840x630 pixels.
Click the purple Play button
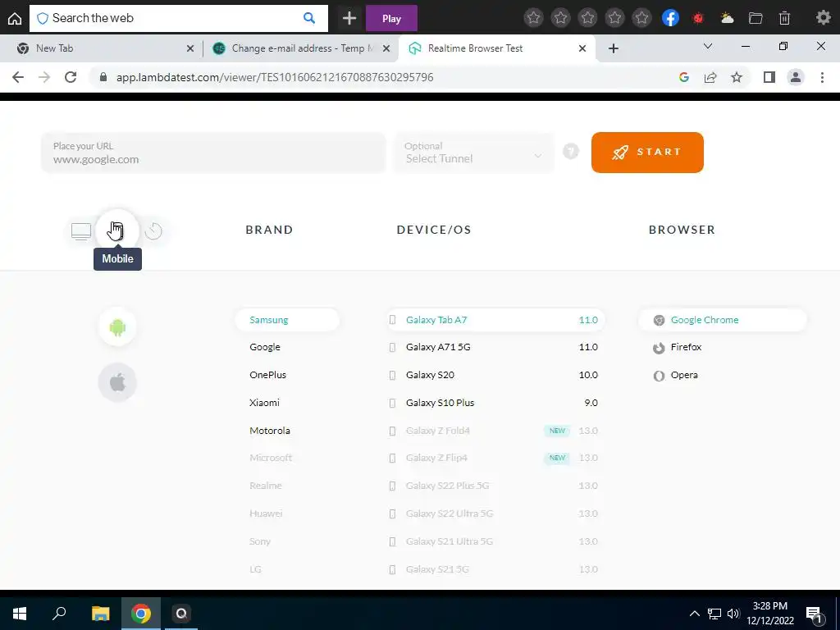click(391, 18)
